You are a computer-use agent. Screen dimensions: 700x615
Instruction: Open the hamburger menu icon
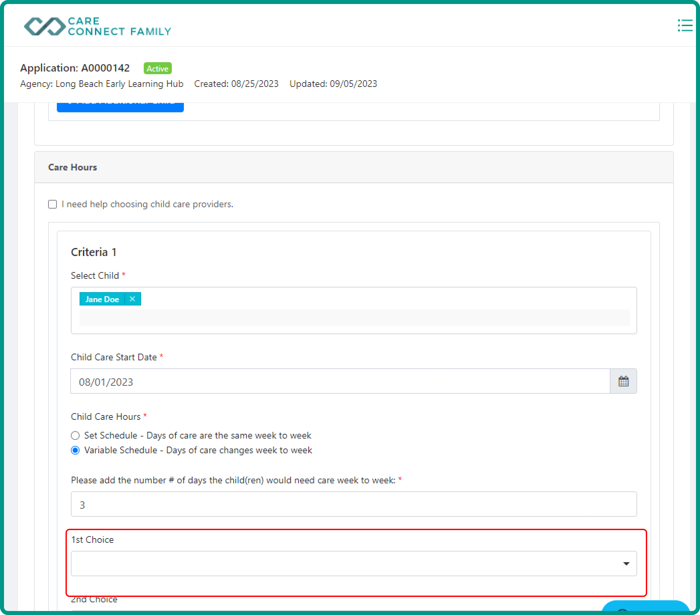tap(685, 26)
